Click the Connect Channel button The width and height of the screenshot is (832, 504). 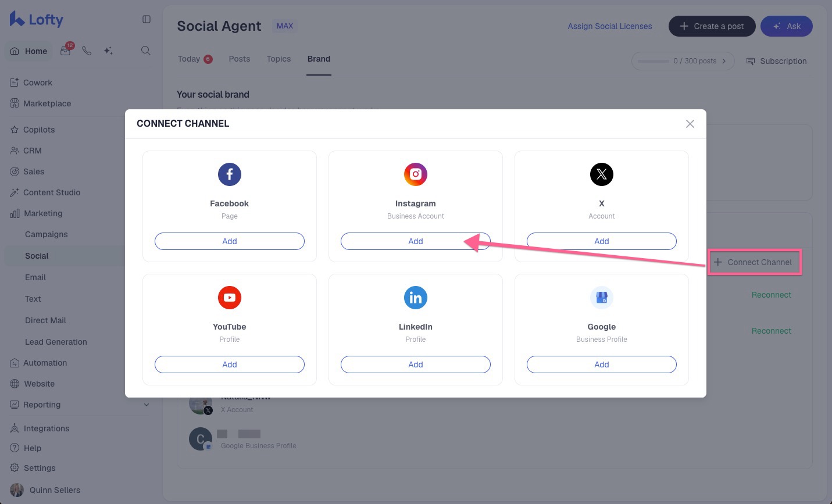754,262
